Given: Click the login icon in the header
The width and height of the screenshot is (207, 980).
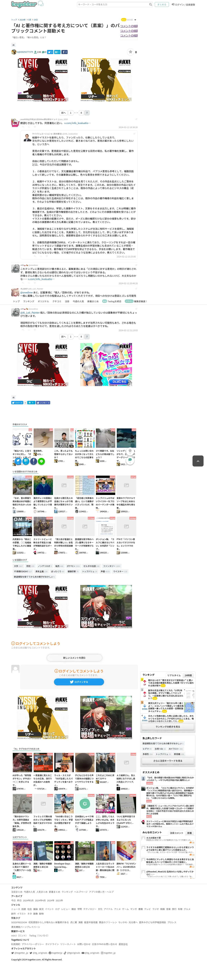Looking at the screenshot, I should (173, 5).
